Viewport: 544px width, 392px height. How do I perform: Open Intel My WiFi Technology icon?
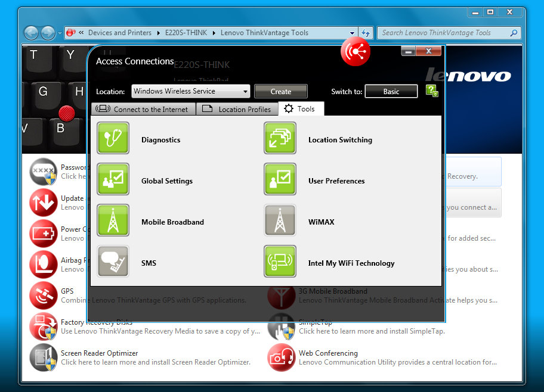point(280,262)
